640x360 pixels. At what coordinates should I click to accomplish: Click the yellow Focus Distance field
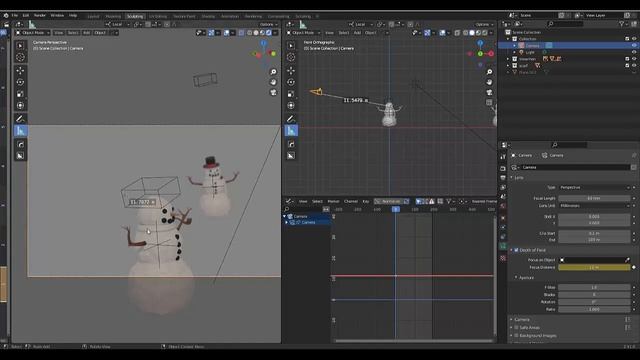(x=594, y=267)
